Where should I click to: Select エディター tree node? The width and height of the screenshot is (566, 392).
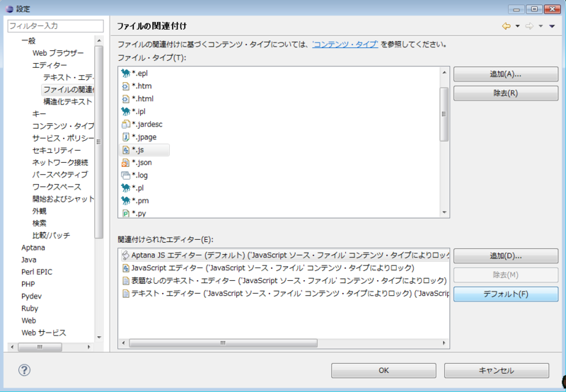coord(50,65)
